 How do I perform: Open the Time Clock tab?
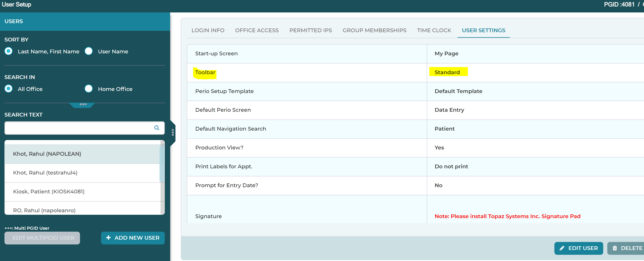pyautogui.click(x=434, y=30)
